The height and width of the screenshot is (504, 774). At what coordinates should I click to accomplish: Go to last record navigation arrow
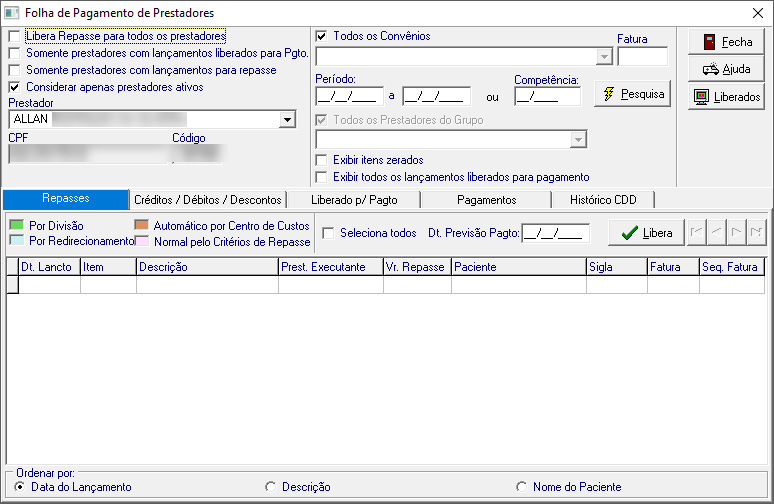756,232
